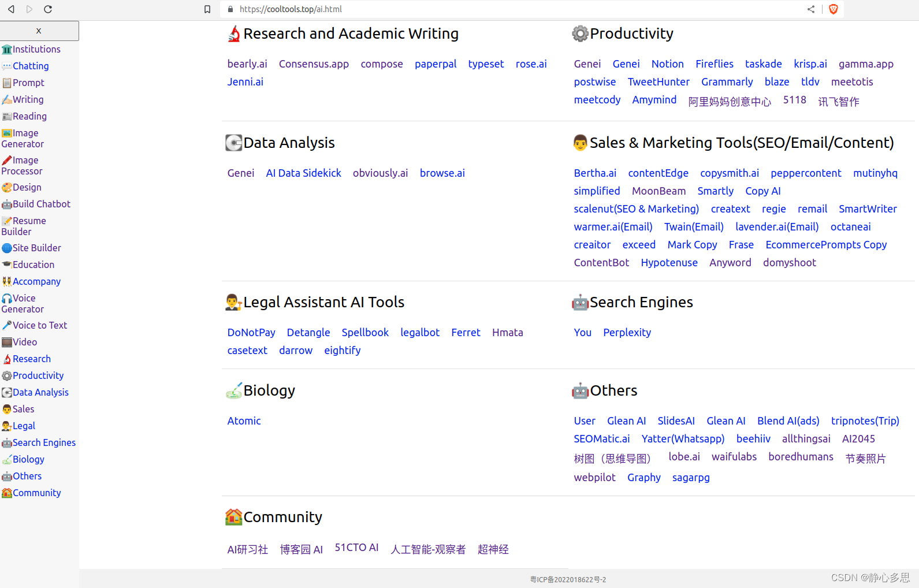Reload the page with refresh icon
This screenshot has height=588, width=919.
(x=48, y=9)
